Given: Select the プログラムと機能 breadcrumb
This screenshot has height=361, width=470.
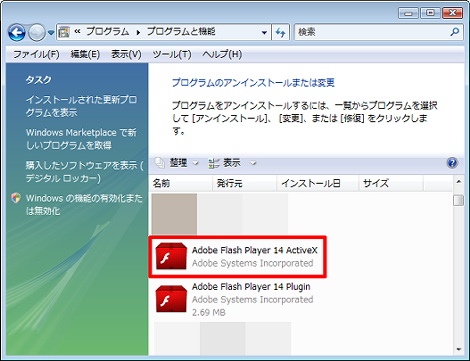Looking at the screenshot, I should click(181, 32).
